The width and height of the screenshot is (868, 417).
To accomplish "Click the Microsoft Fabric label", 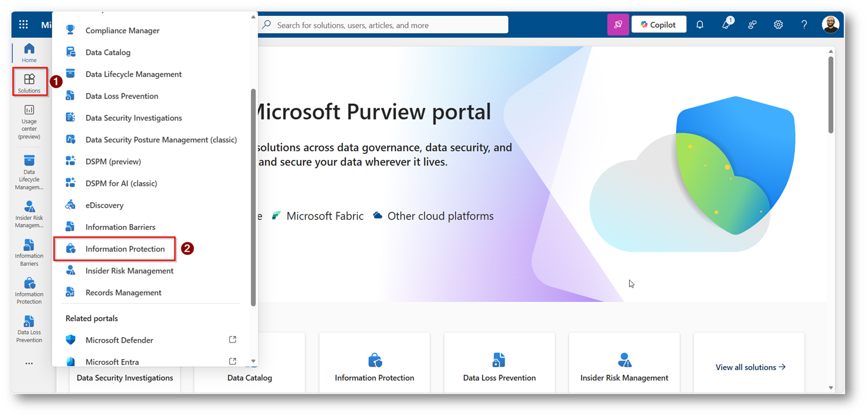I will tap(325, 216).
